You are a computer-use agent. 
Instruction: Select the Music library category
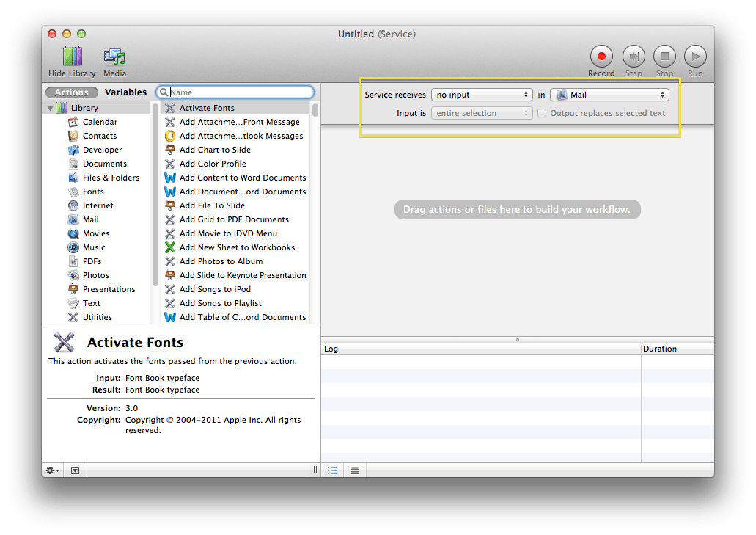(x=94, y=248)
